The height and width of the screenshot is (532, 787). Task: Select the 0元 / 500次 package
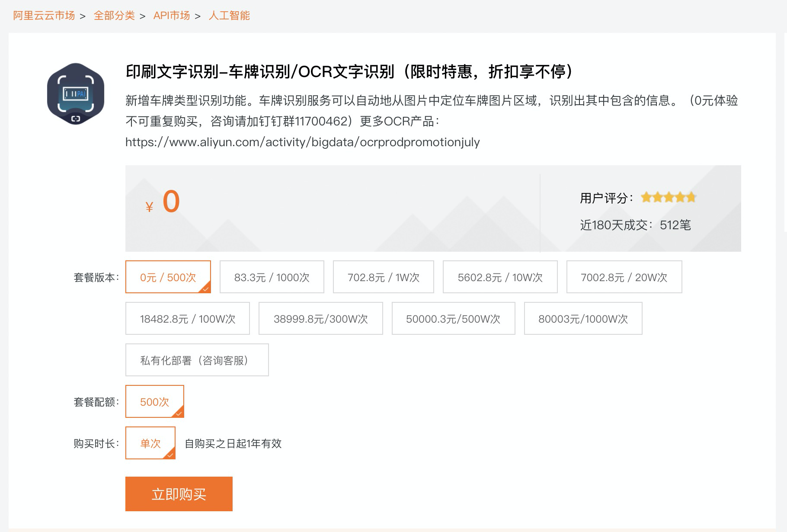168,277
